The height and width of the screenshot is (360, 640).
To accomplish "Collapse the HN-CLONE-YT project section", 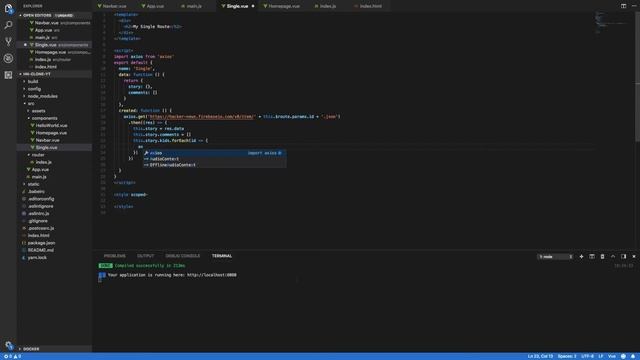I will (54, 74).
